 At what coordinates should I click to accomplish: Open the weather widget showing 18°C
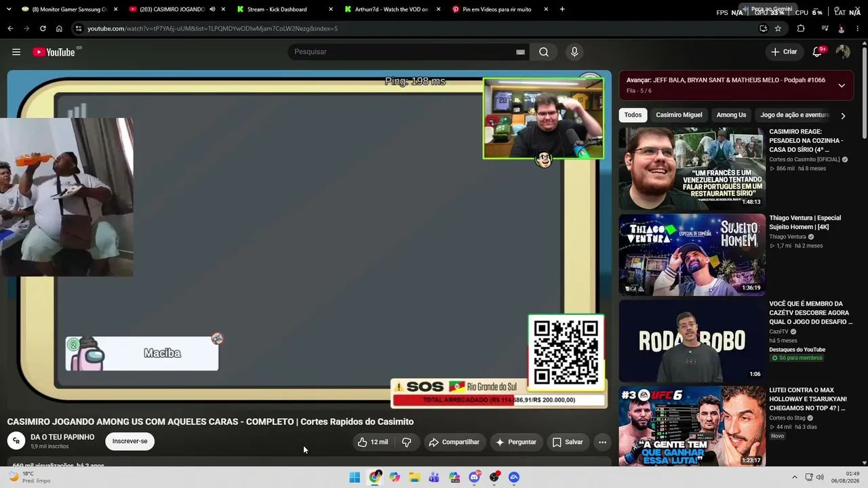click(30, 477)
